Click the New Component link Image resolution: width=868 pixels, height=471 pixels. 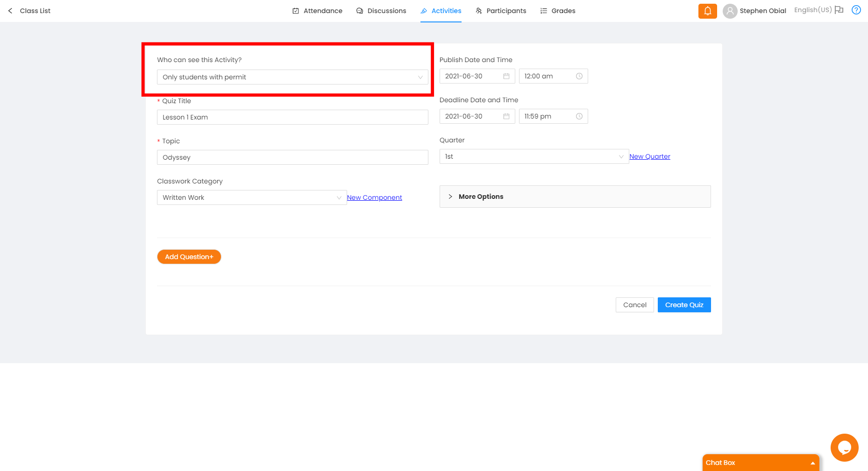374,197
